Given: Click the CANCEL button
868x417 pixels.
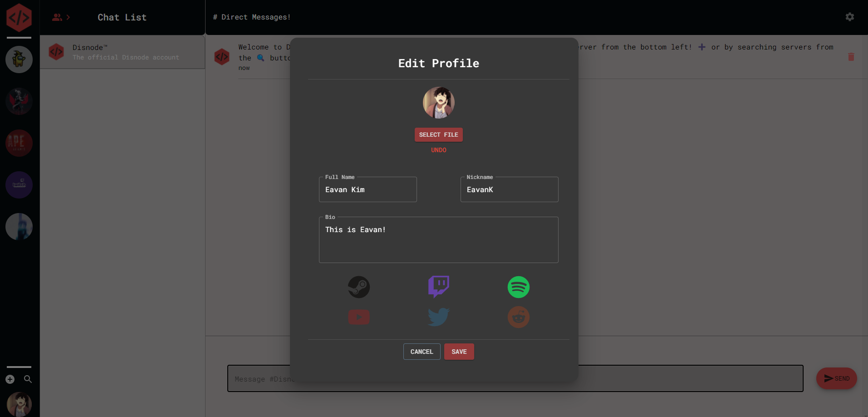Looking at the screenshot, I should click(422, 352).
